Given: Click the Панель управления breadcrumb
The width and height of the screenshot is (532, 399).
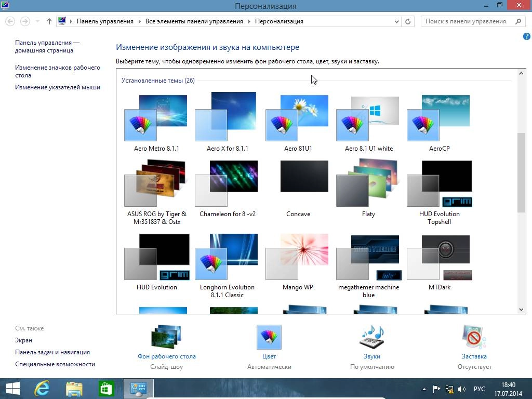Looking at the screenshot, I should click(105, 21).
